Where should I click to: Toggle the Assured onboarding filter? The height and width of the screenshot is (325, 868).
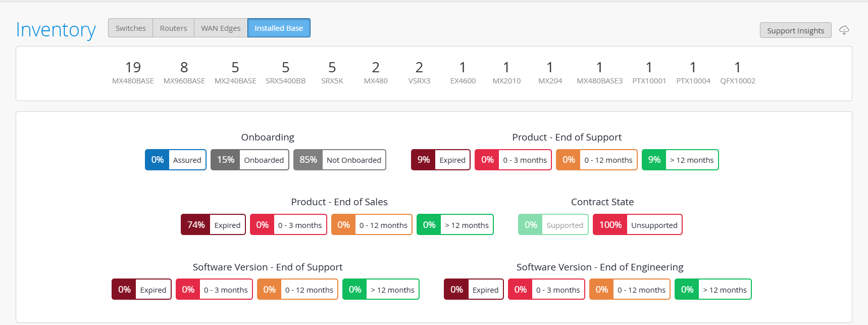point(176,160)
